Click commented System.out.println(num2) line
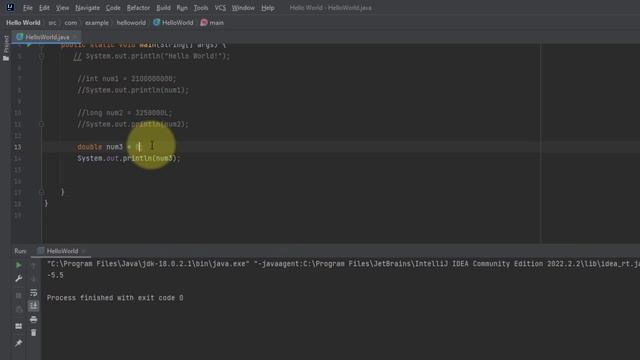 tap(133, 124)
